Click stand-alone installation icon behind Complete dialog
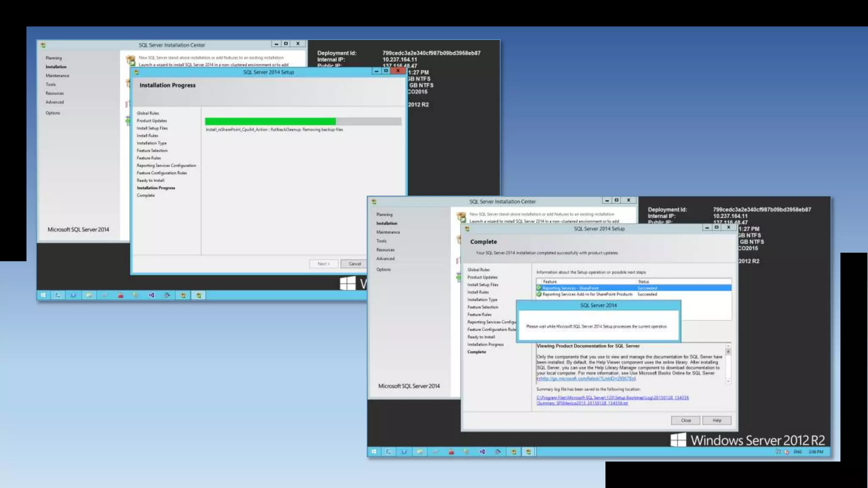 [x=461, y=217]
